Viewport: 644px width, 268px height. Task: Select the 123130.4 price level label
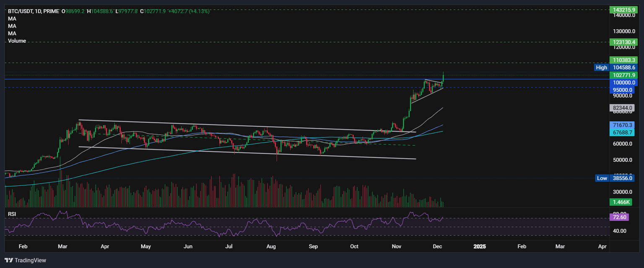point(623,42)
